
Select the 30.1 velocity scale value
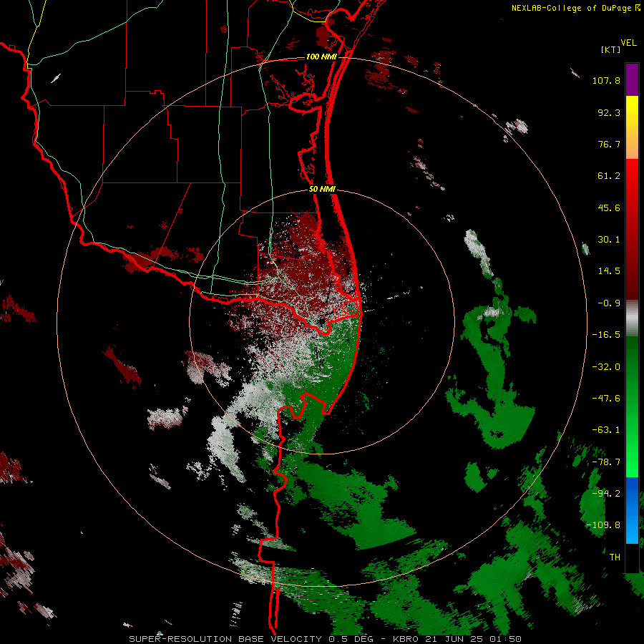(x=609, y=240)
